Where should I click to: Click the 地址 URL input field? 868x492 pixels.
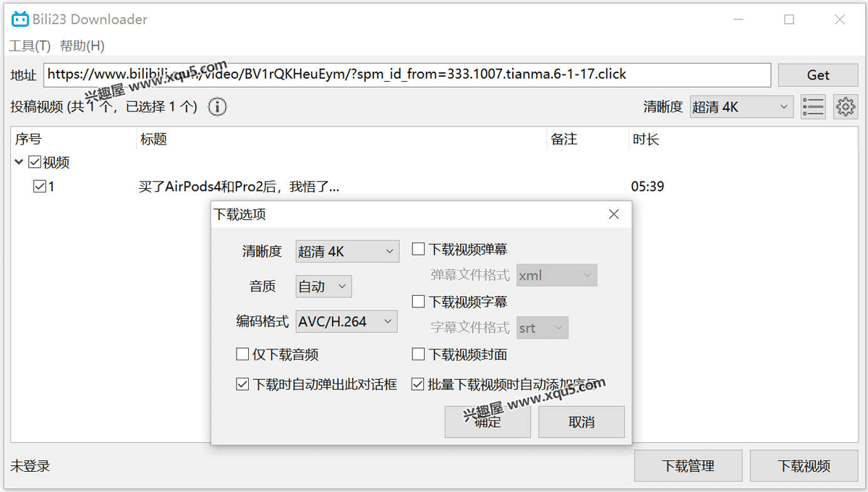(x=407, y=75)
